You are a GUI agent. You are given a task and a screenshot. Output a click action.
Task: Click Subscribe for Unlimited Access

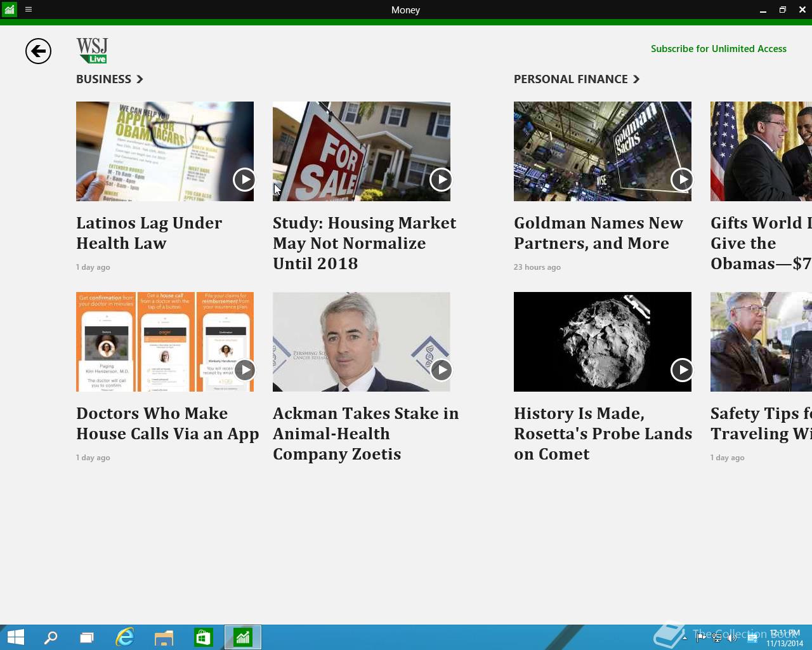tap(719, 49)
